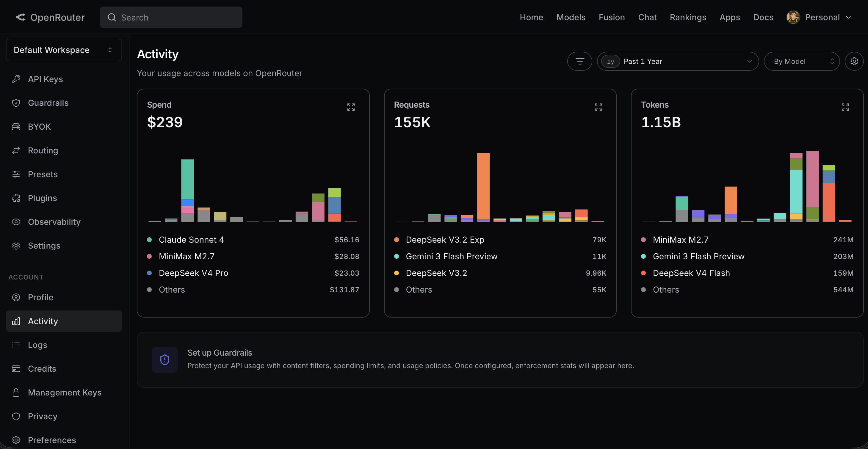The width and height of the screenshot is (868, 449).
Task: Open the Management Keys sidebar link
Action: pos(64,393)
